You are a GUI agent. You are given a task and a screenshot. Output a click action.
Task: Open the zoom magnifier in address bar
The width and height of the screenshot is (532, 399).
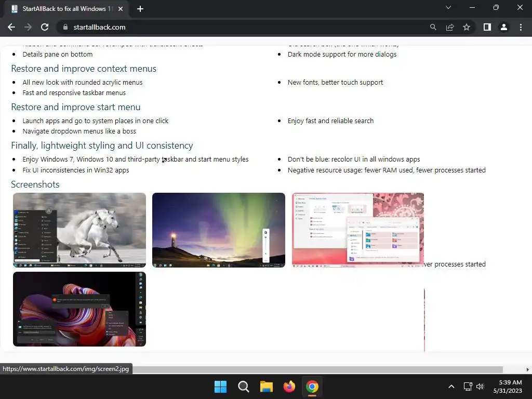pos(433,27)
